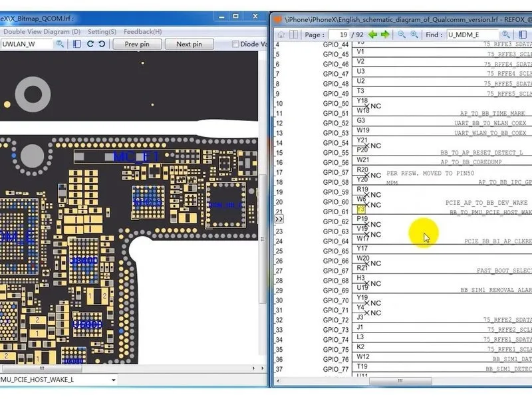Click the GPIO_77 pin label
Screen dimensions: 532x399
[x=336, y=369]
